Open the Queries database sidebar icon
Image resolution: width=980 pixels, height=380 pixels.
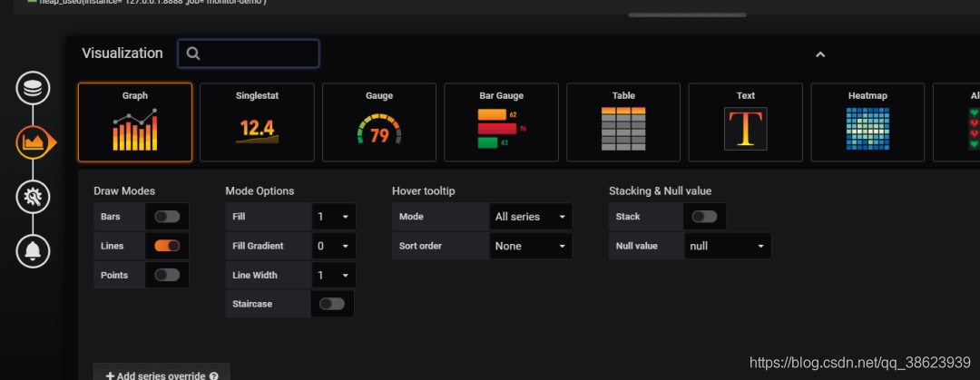tap(33, 88)
